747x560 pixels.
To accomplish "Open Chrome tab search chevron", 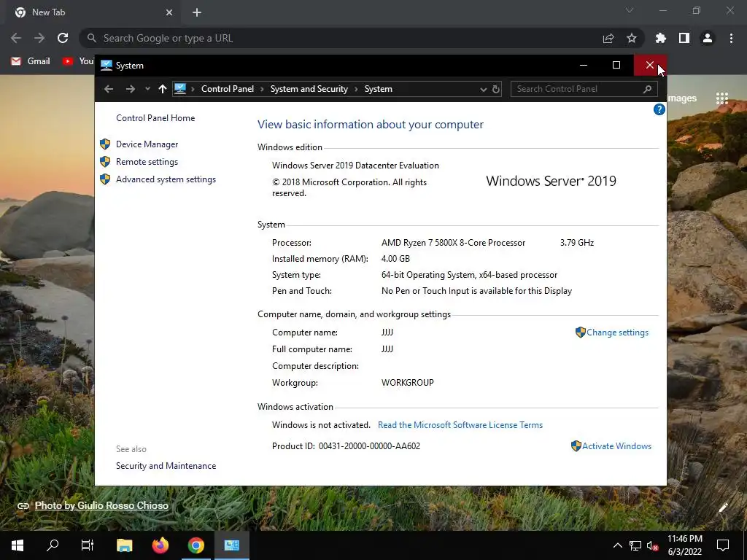I will [x=630, y=10].
